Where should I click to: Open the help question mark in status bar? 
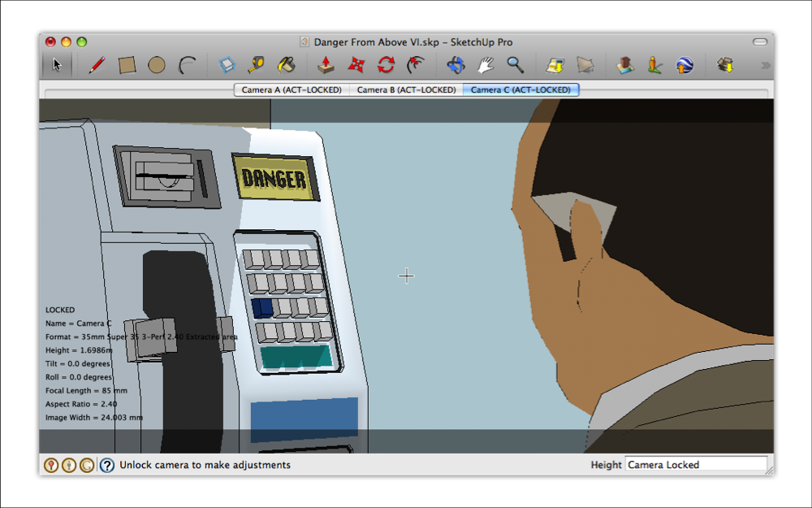(x=107, y=465)
